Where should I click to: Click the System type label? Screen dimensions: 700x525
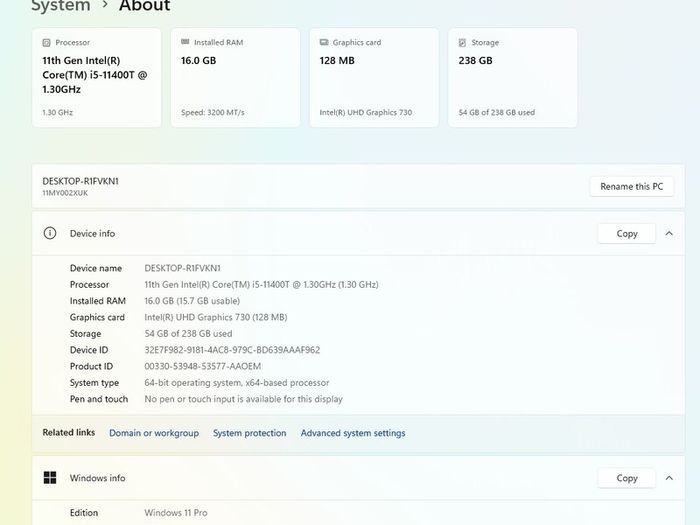point(94,383)
